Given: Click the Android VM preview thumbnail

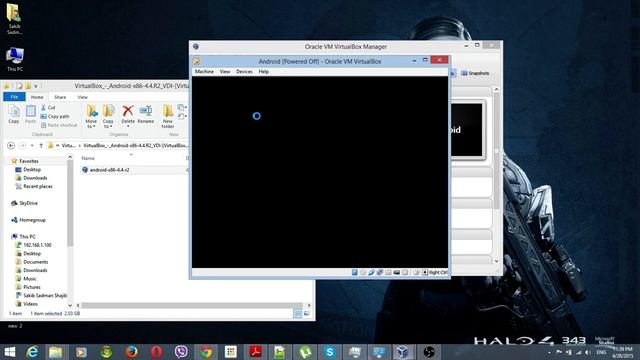Looking at the screenshot, I should pos(467,130).
